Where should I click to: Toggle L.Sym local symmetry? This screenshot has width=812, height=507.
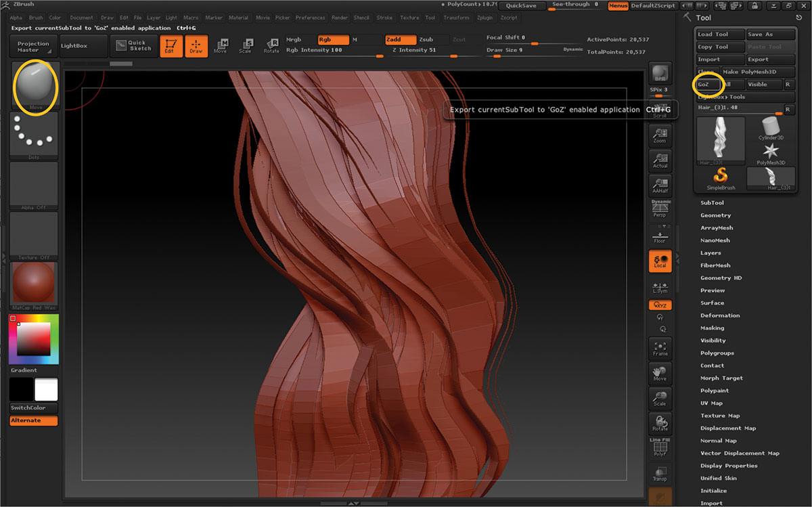(x=660, y=286)
